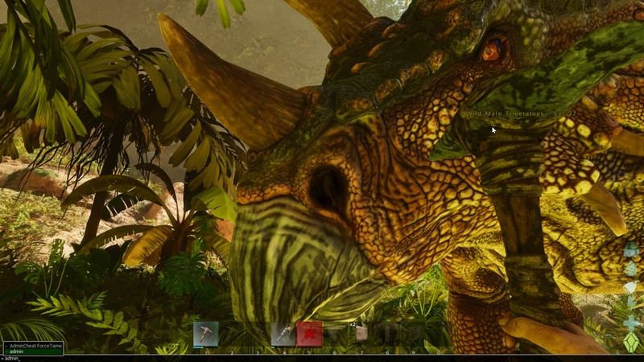Click the topmost blue status icon
This screenshot has width=644, height=362.
pos(631,249)
